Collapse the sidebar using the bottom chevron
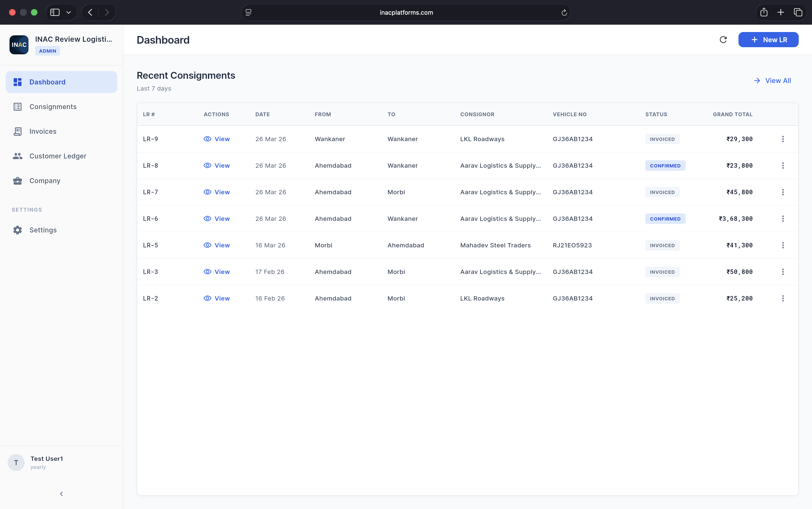812x509 pixels. click(61, 494)
